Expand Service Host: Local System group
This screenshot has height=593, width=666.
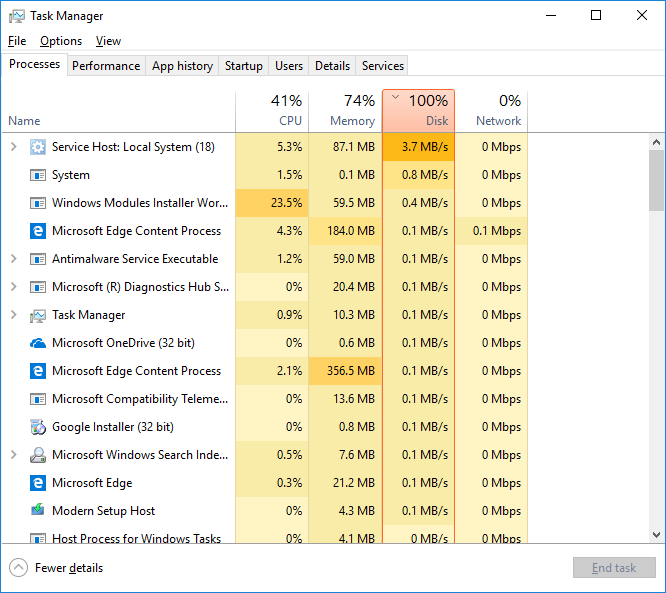14,147
